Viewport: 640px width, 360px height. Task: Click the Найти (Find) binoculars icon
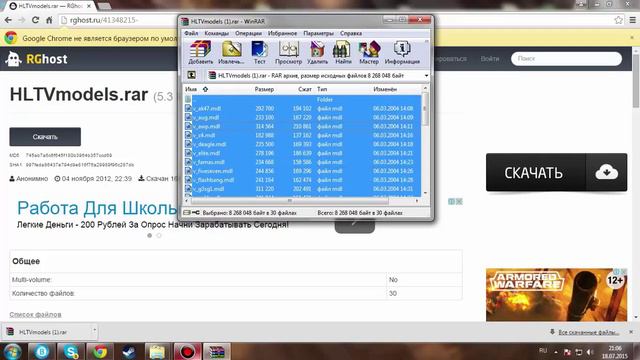pos(343,53)
